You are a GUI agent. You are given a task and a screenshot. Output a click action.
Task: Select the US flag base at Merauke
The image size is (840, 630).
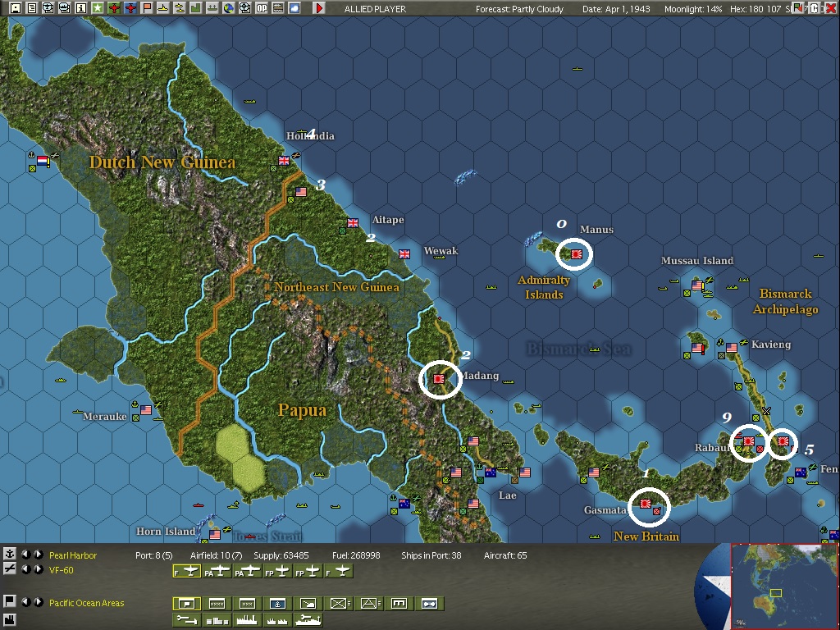click(x=146, y=410)
